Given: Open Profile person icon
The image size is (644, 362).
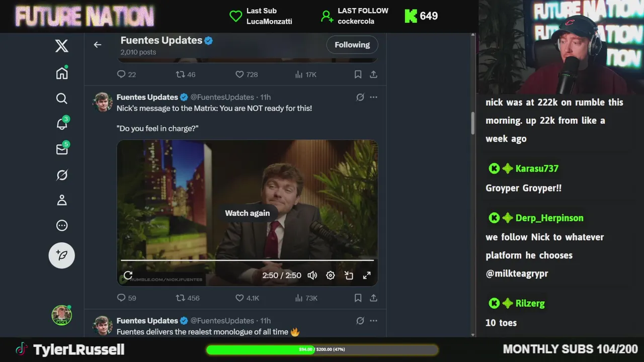Looking at the screenshot, I should [62, 200].
